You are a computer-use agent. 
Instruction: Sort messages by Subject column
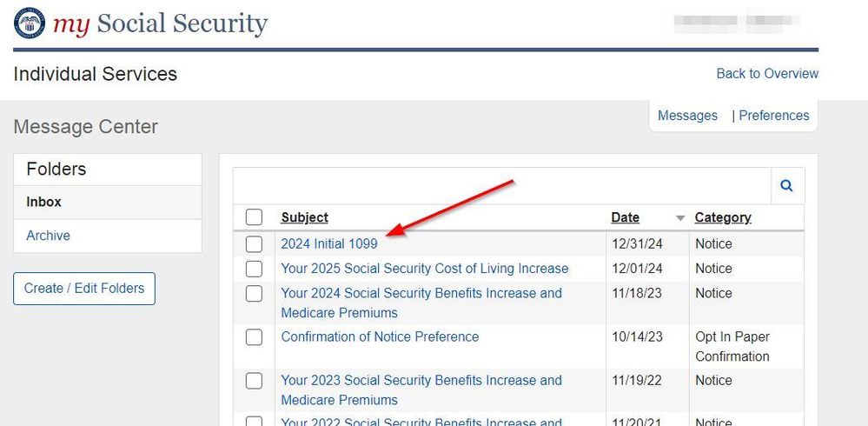[x=304, y=217]
